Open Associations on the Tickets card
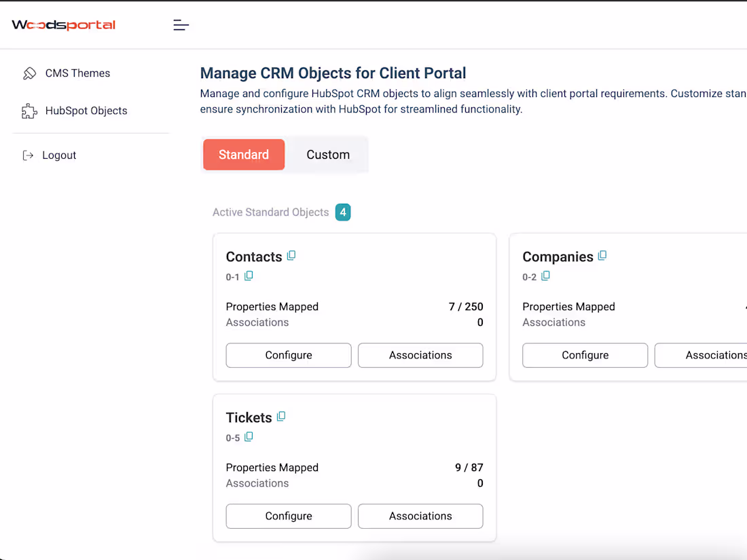Viewport: 747px width, 560px height. point(420,516)
